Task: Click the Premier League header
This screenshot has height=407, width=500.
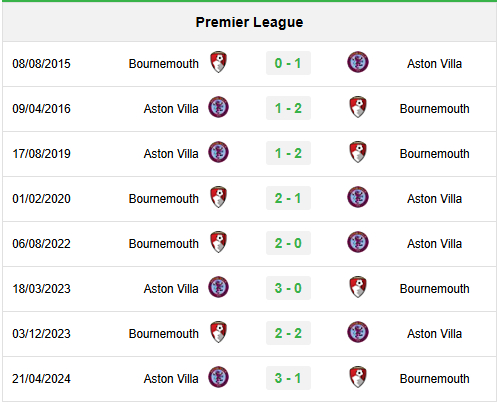Action: click(x=249, y=22)
